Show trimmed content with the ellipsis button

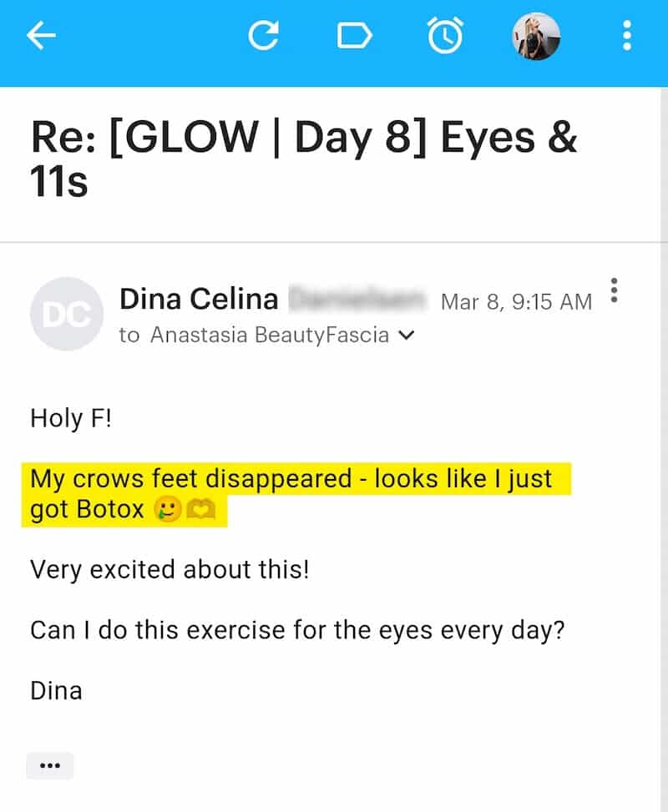point(50,765)
